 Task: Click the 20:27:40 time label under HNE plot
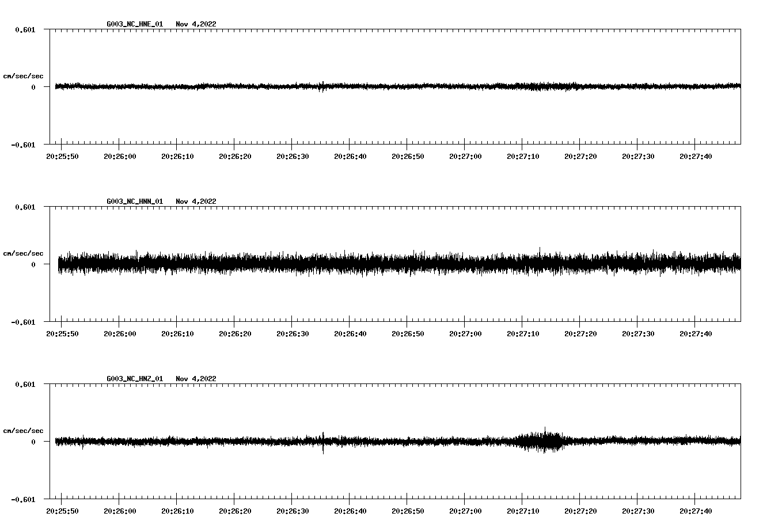(696, 157)
